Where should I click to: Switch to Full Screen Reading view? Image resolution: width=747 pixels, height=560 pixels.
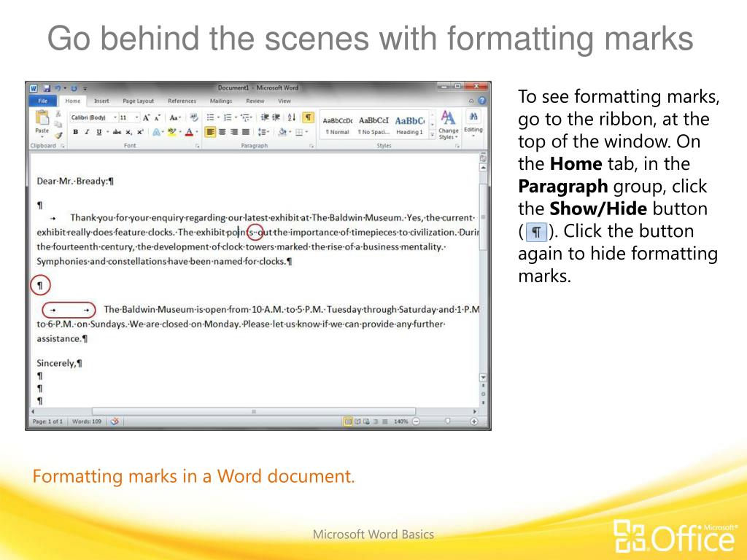pyautogui.click(x=357, y=421)
